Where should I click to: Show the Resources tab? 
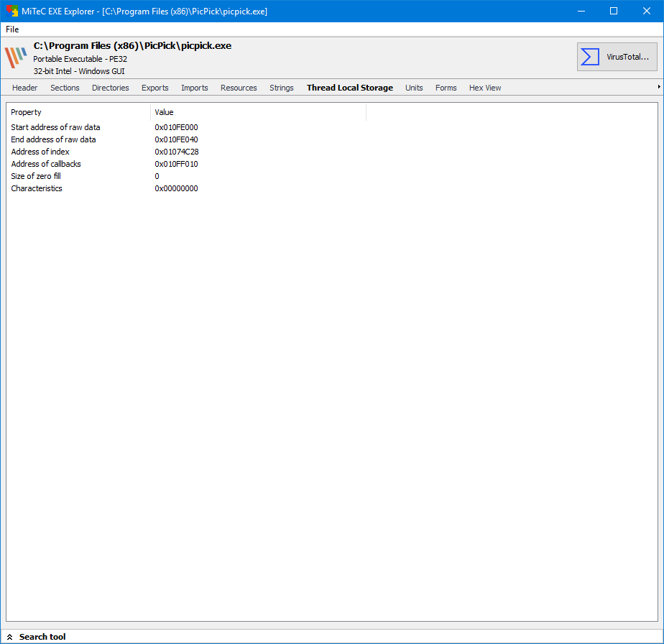[x=239, y=88]
